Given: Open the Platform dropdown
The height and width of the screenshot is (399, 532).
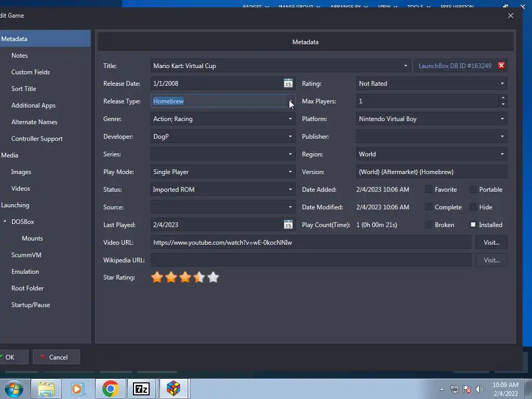Looking at the screenshot, I should pos(502,119).
